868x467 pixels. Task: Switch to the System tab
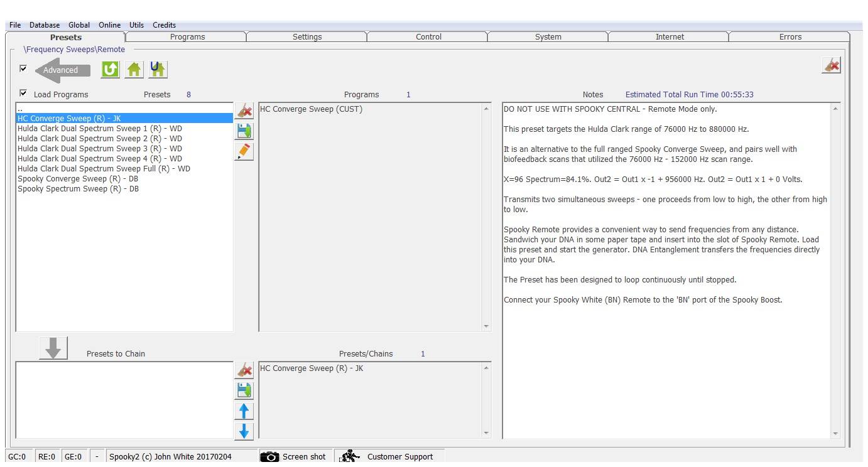tap(548, 37)
